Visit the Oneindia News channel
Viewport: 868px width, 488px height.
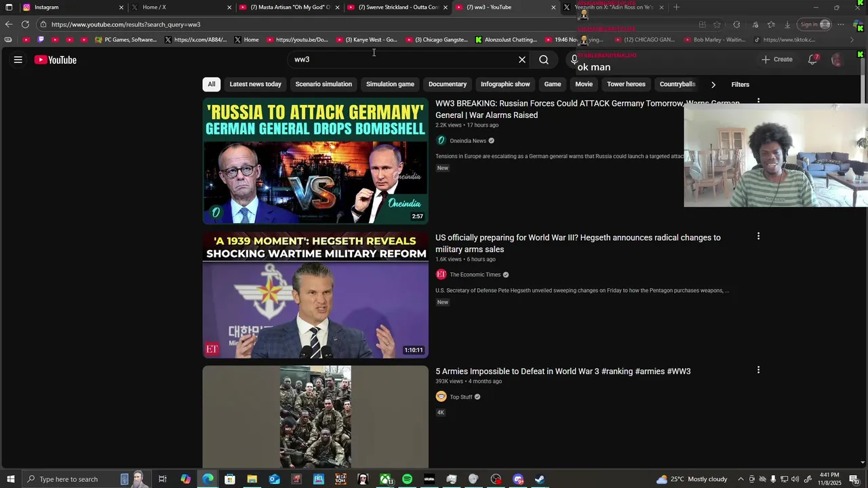468,141
